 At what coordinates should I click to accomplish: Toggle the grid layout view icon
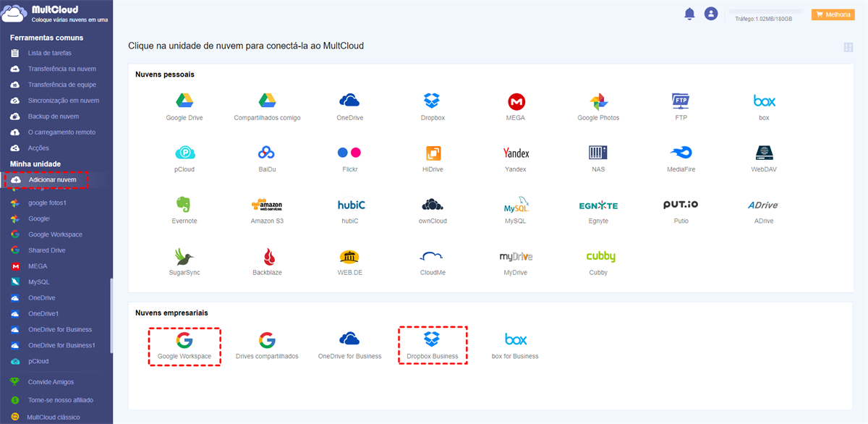(848, 47)
